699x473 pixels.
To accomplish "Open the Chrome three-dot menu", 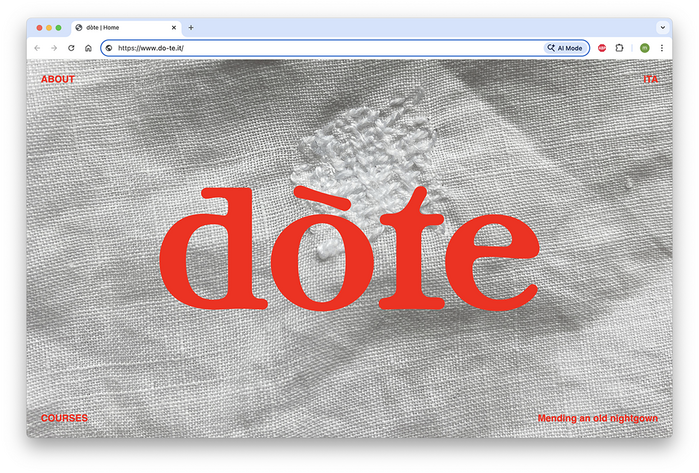I will pyautogui.click(x=661, y=48).
